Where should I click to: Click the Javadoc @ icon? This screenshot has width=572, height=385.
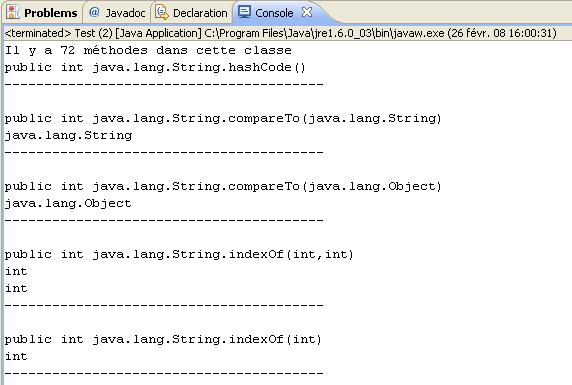[94, 12]
